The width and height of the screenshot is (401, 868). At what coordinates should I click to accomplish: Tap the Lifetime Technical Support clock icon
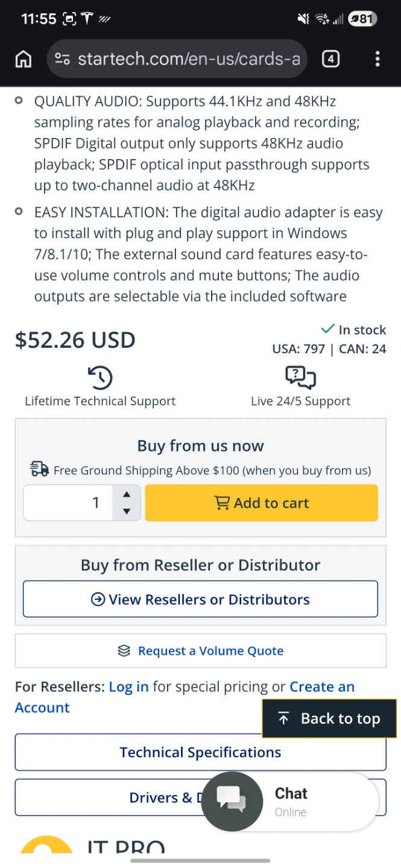click(100, 377)
